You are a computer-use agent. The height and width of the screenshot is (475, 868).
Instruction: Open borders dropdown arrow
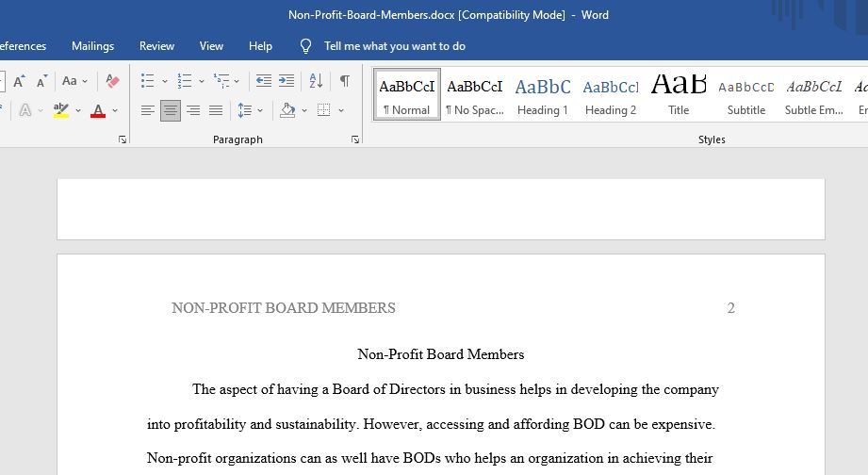click(341, 110)
